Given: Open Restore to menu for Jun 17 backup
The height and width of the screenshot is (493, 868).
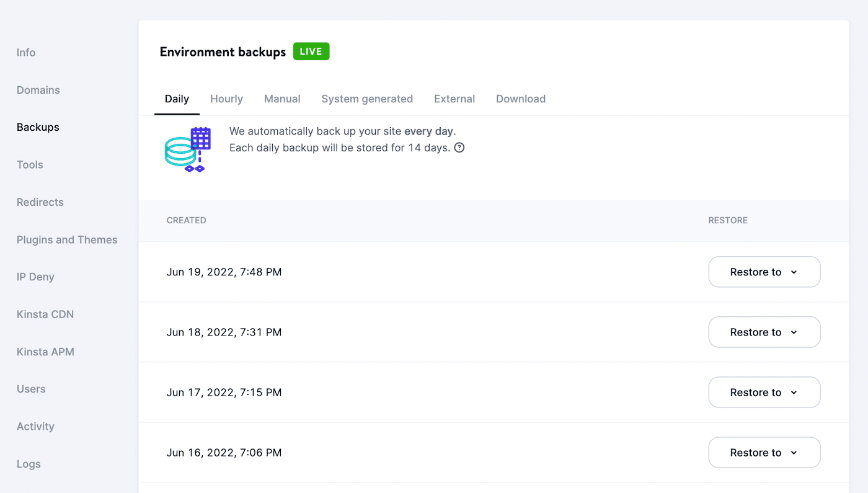Looking at the screenshot, I should point(764,392).
